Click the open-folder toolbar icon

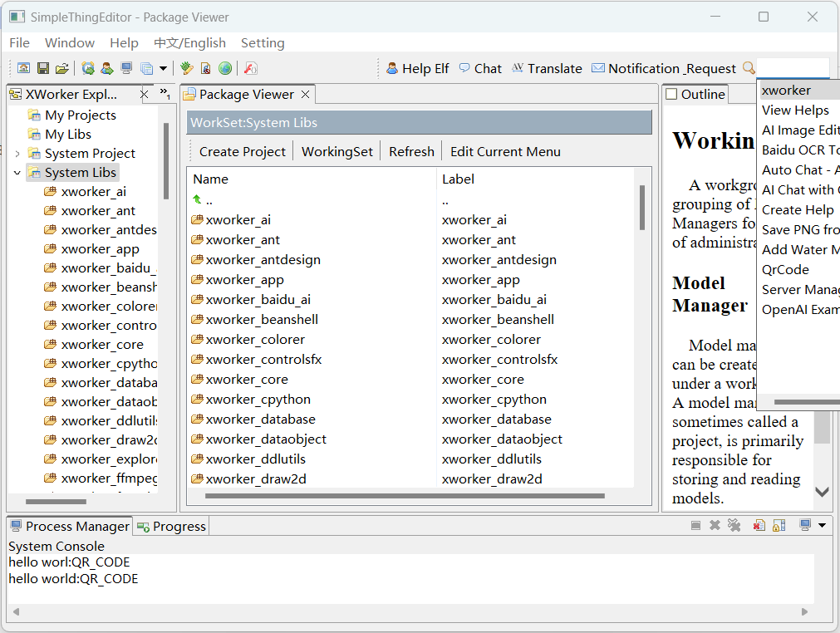62,68
